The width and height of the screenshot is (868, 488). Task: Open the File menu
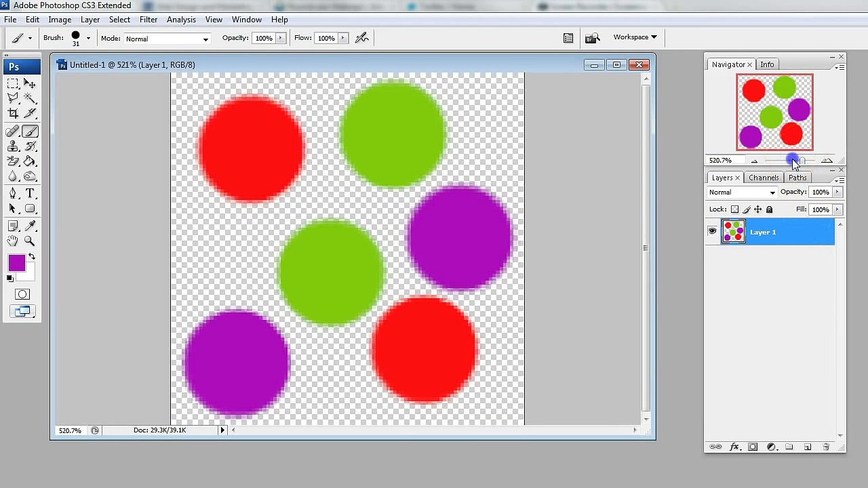[10, 20]
